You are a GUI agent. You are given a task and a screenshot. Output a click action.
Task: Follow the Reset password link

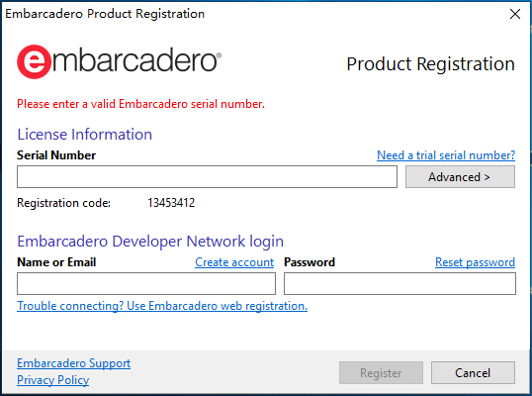(475, 262)
